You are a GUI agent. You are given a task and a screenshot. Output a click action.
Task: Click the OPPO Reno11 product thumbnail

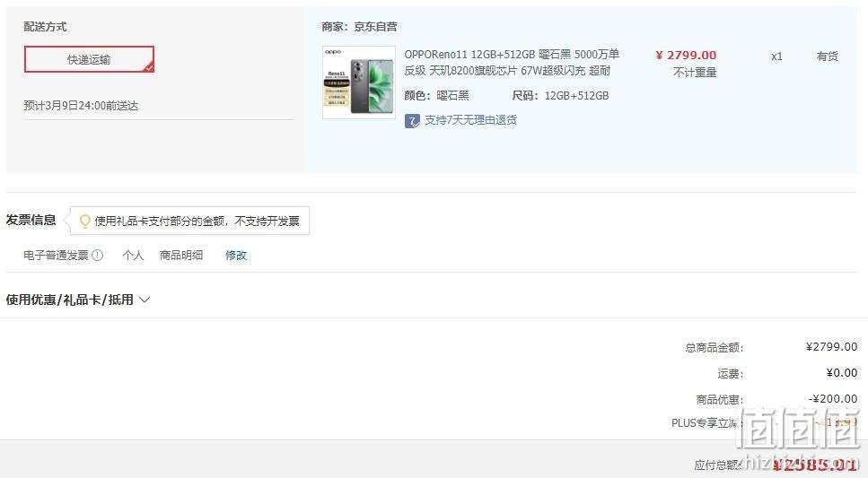(359, 83)
